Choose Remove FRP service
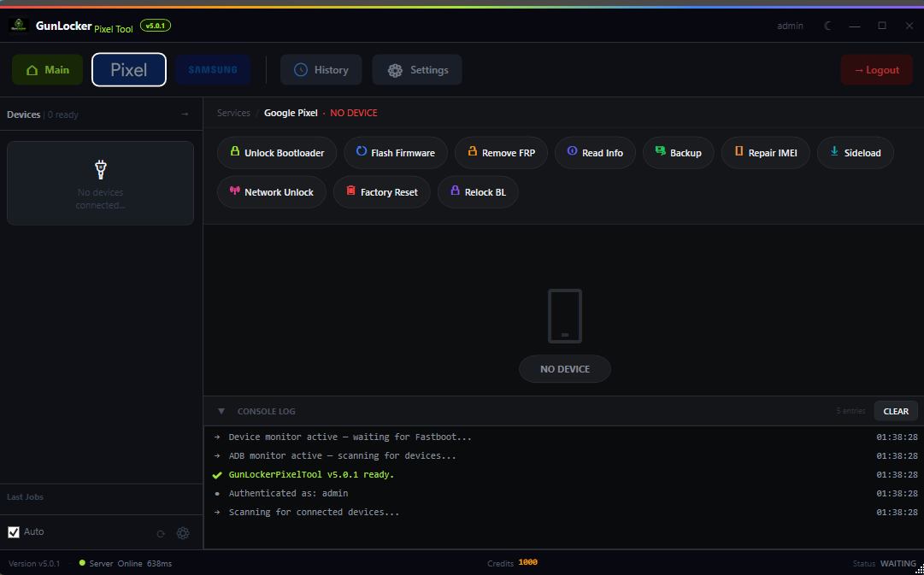924x575 pixels. tap(502, 153)
